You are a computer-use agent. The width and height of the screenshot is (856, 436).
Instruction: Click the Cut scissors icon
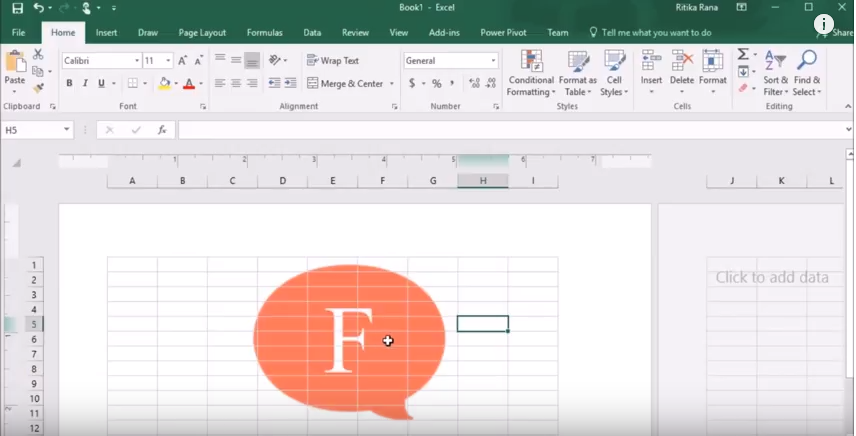(x=38, y=54)
